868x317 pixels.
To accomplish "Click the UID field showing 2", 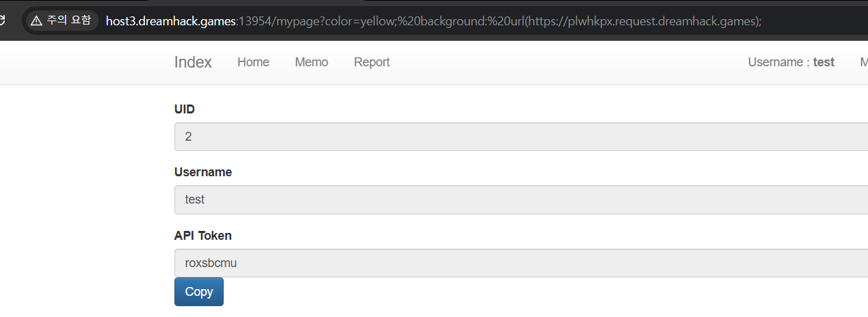I will [x=520, y=137].
